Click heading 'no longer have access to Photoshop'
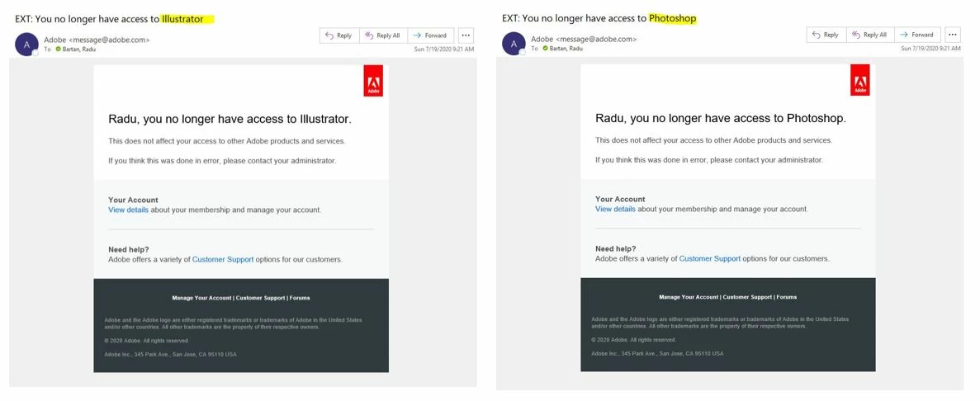Screen dimensions: 980x401 (720, 118)
